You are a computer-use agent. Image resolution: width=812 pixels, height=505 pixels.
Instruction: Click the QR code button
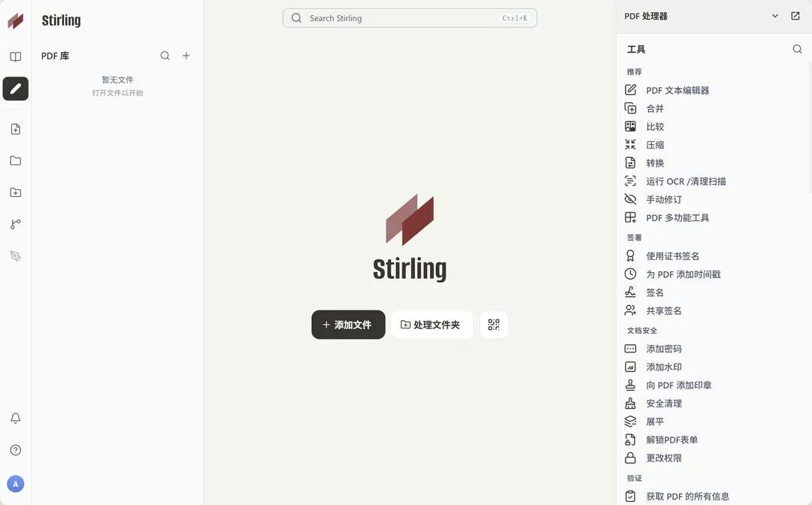pyautogui.click(x=493, y=325)
